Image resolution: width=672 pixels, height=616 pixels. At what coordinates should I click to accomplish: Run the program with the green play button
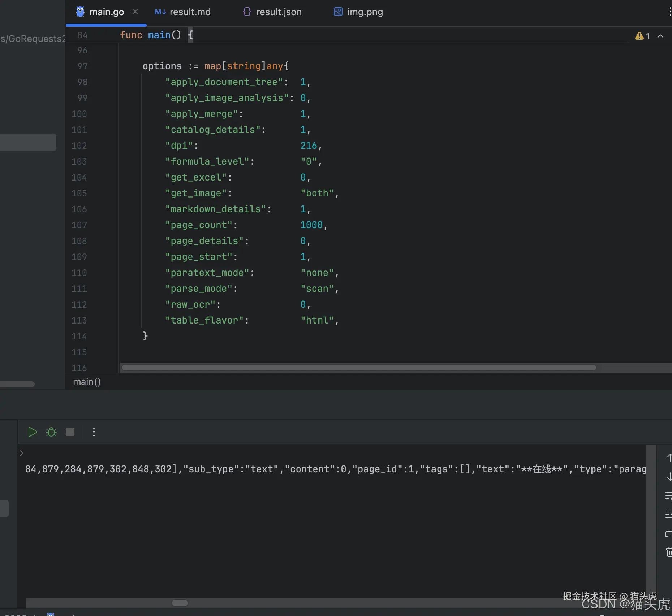33,432
